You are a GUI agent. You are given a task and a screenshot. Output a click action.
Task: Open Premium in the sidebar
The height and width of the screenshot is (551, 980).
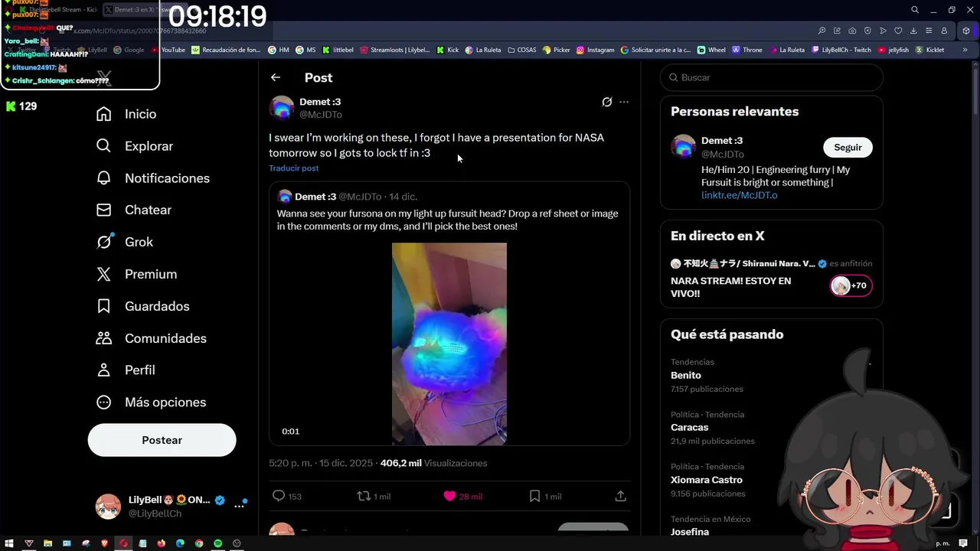(x=137, y=274)
